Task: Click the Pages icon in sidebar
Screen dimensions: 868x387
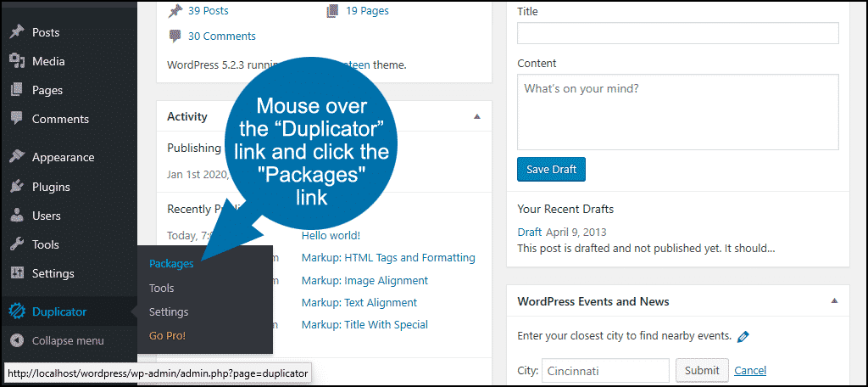Action: 17,90
